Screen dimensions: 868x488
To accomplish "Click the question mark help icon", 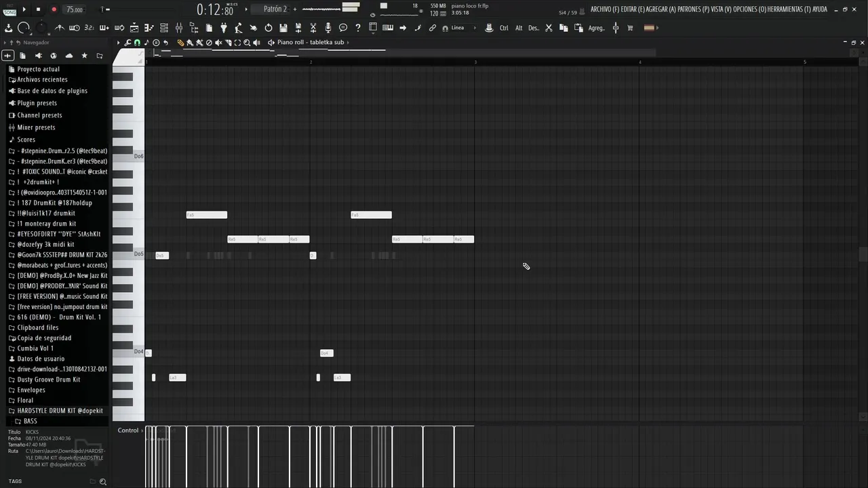I will (358, 28).
